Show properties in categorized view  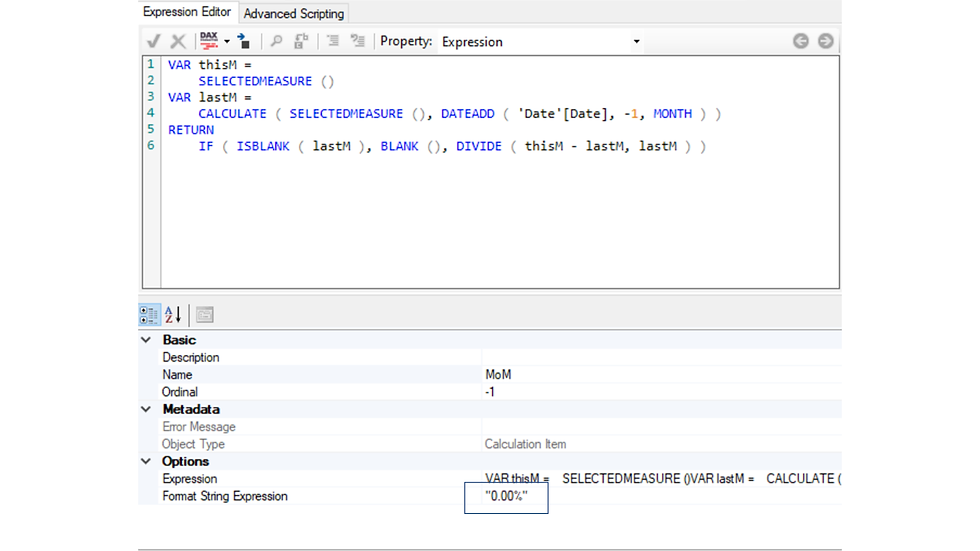(149, 315)
